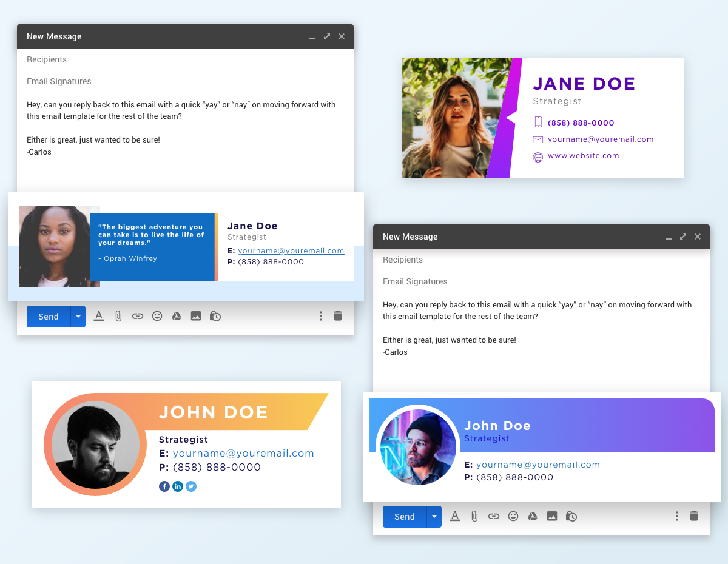Open more options dots in upper-left message window
The image size is (728, 564).
(321, 316)
